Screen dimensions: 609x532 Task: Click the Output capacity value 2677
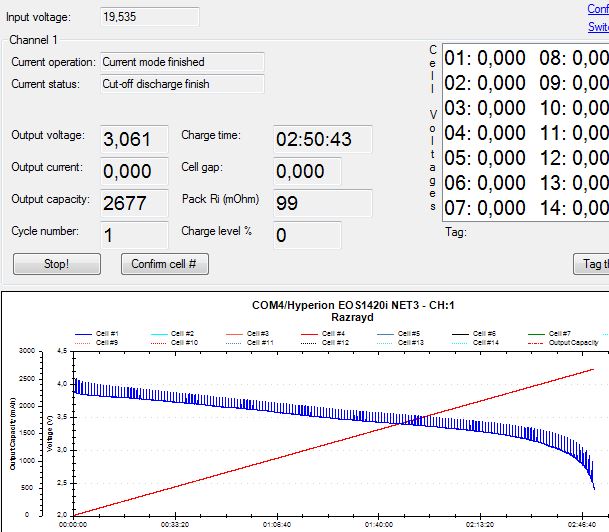134,203
